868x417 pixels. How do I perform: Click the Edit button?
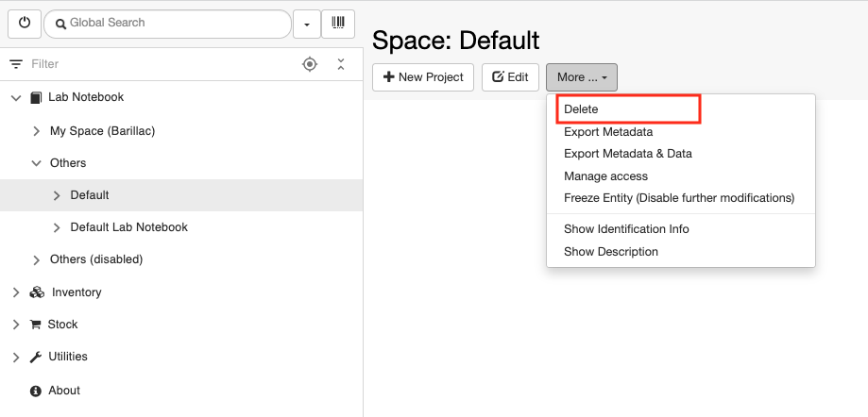(510, 77)
